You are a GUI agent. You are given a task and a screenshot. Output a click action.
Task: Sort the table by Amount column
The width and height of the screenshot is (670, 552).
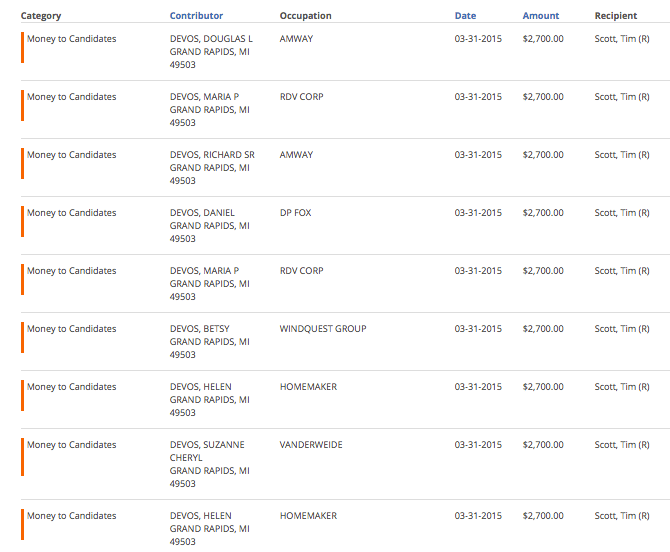coord(540,16)
